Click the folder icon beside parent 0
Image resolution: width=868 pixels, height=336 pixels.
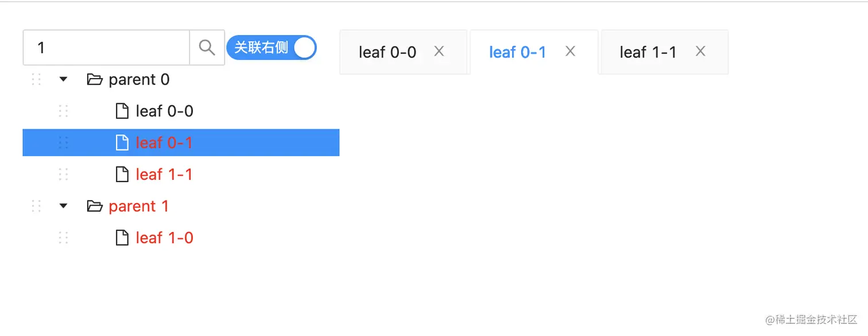(x=94, y=79)
